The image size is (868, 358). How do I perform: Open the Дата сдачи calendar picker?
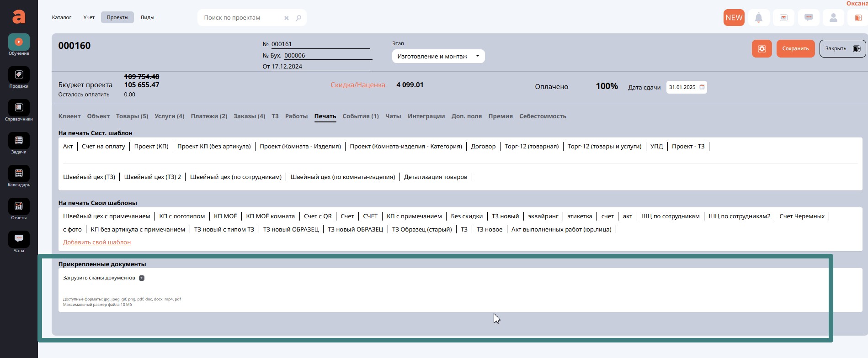702,87
